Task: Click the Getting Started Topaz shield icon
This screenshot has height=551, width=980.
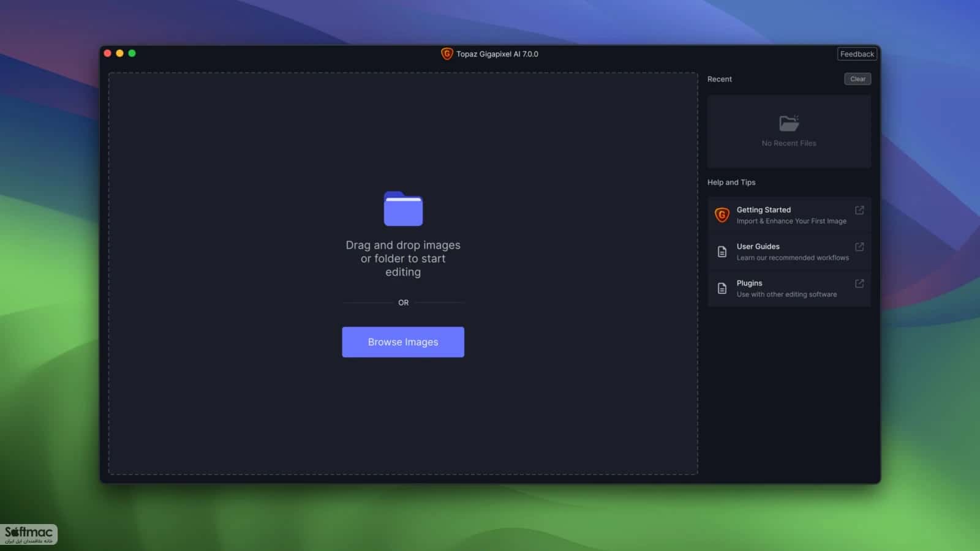Action: 722,215
